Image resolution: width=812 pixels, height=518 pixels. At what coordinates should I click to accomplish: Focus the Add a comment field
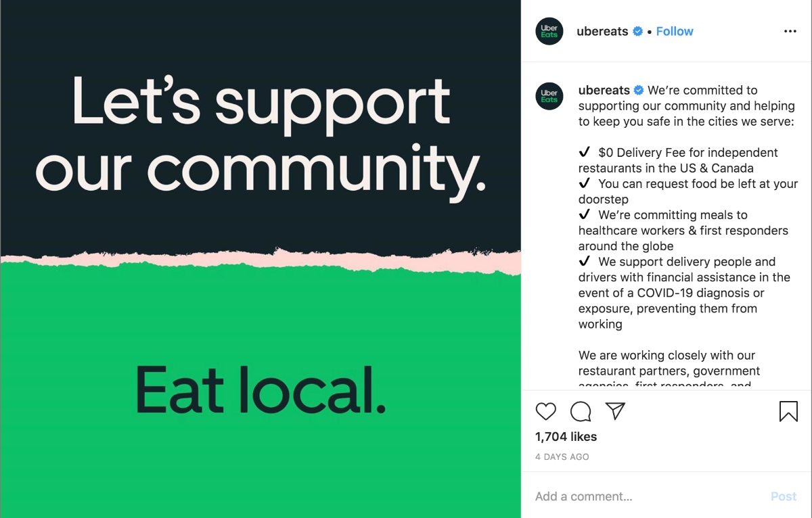650,496
